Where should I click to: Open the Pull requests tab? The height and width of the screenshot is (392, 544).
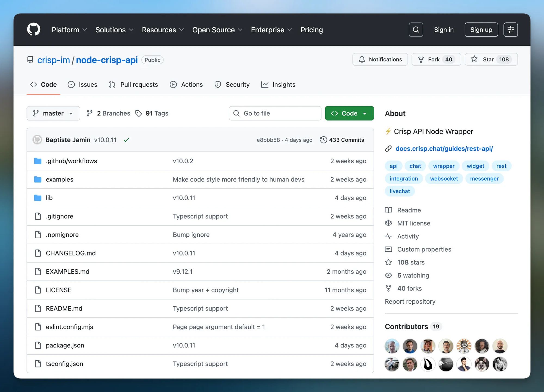(x=133, y=85)
